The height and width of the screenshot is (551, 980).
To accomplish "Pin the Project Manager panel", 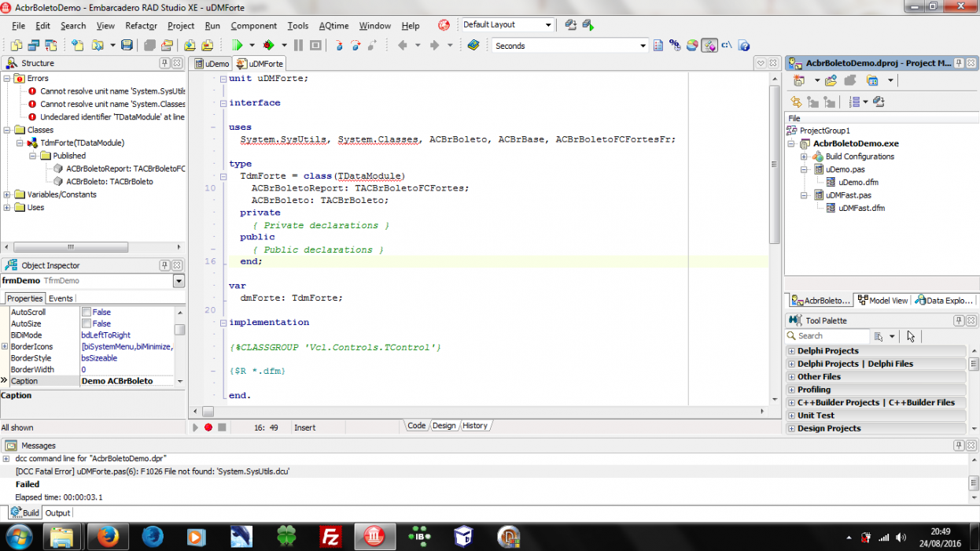I will pos(959,63).
